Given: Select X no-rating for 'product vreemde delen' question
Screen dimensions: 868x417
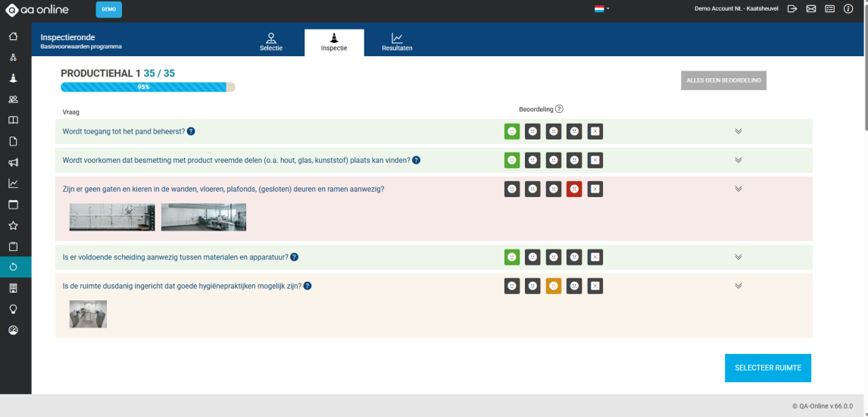Looking at the screenshot, I should (595, 160).
